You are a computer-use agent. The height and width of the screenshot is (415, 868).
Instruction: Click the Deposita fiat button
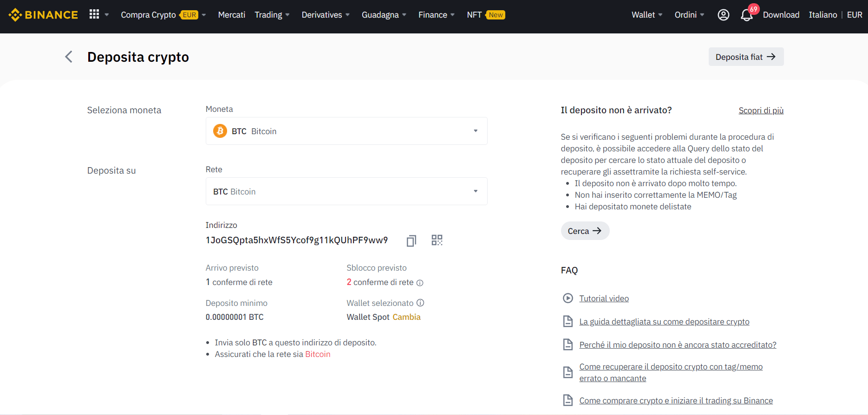click(x=746, y=57)
